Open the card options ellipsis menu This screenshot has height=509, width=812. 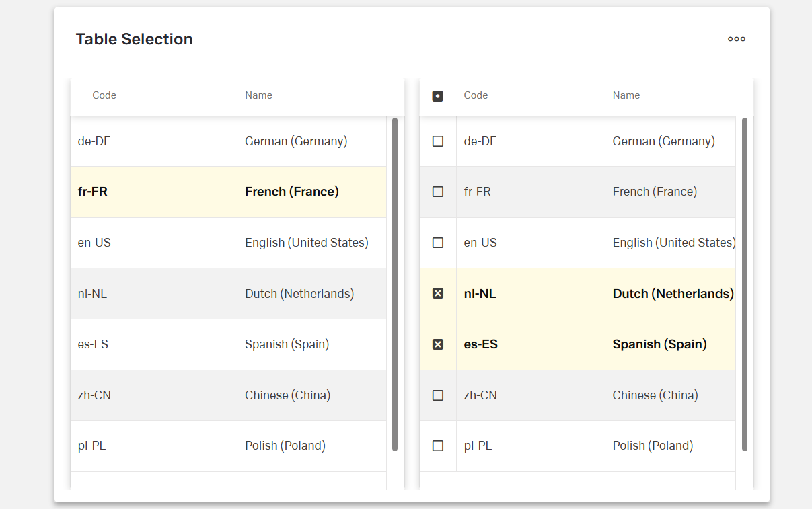736,38
